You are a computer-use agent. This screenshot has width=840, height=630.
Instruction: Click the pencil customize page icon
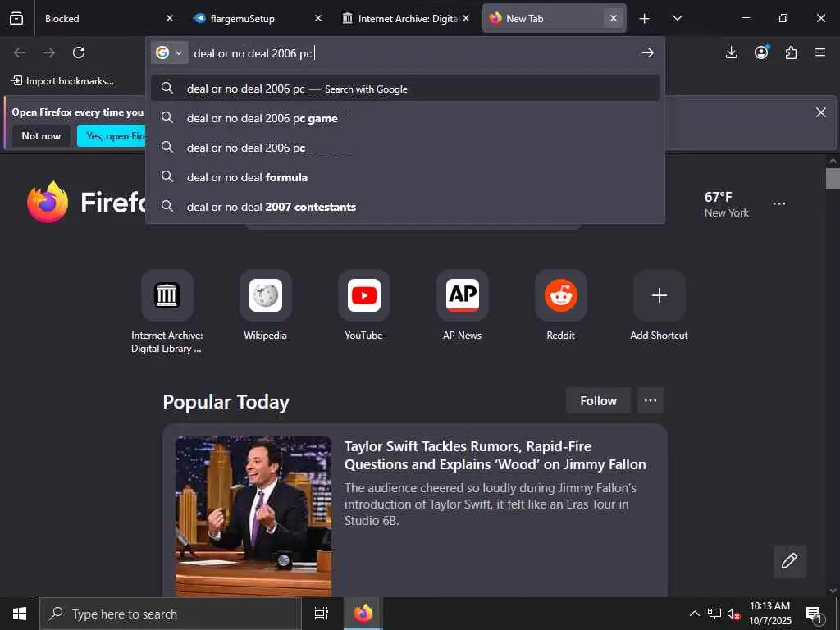790,561
